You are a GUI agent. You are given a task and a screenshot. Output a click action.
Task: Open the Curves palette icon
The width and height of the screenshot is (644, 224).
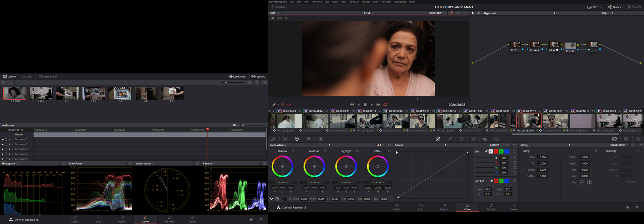coord(438,139)
